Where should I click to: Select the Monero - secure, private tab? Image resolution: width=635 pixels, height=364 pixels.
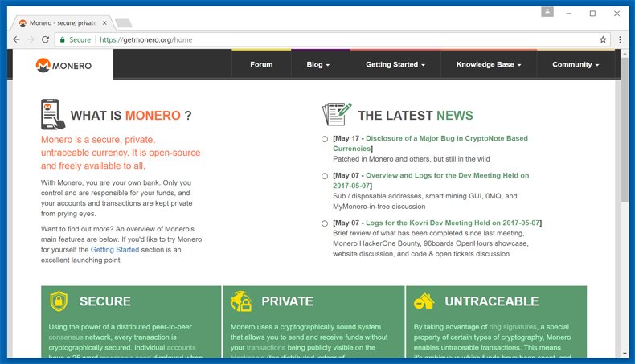point(63,23)
